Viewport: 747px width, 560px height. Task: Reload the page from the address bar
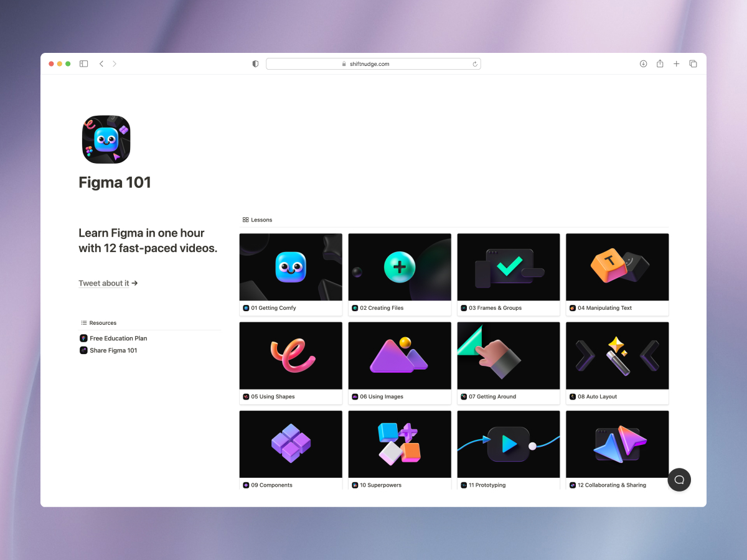click(475, 63)
